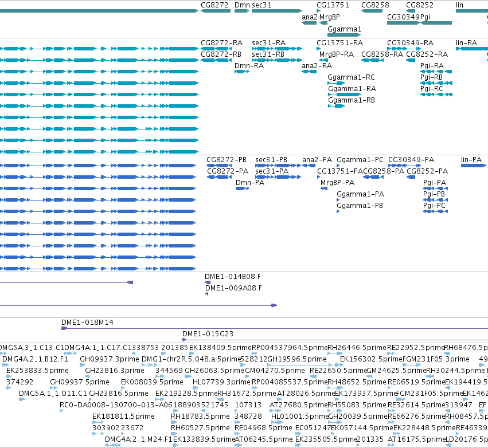This screenshot has width=488, height=448.
Task: Select the DME1-009A08.F clone label
Action: pyautogui.click(x=233, y=288)
